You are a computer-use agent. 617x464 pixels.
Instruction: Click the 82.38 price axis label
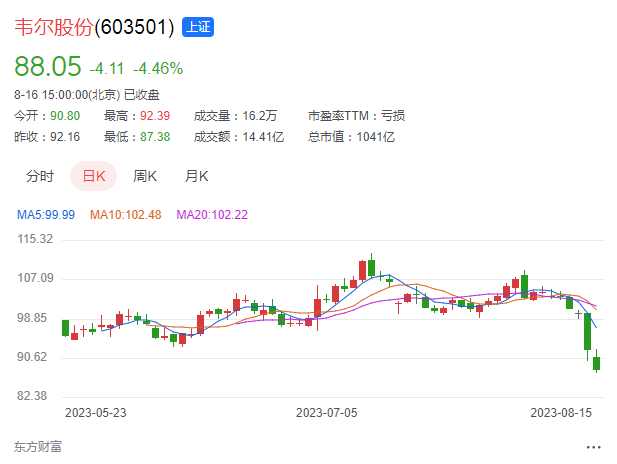[32, 396]
